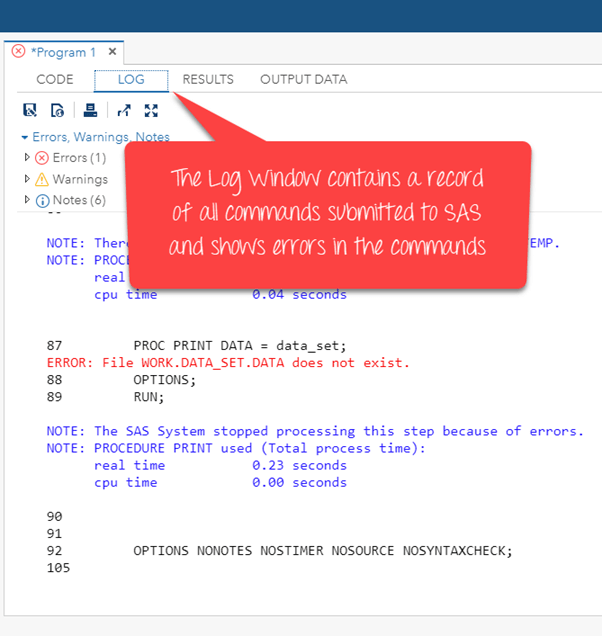Expand the Warnings tree node
602x636 pixels.
(x=27, y=180)
